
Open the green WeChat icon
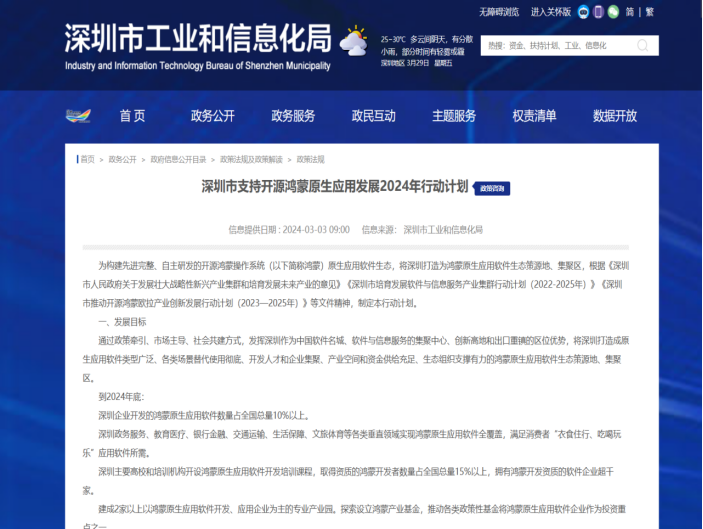[x=613, y=12]
